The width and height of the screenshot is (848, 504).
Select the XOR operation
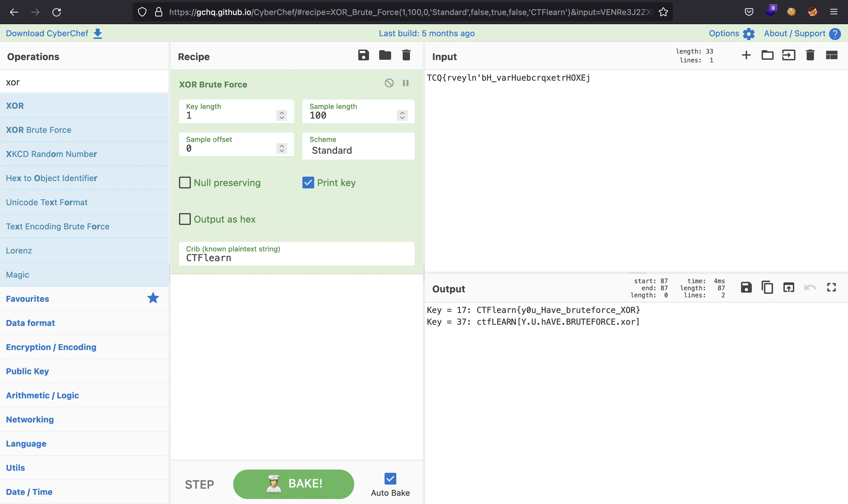[84, 106]
